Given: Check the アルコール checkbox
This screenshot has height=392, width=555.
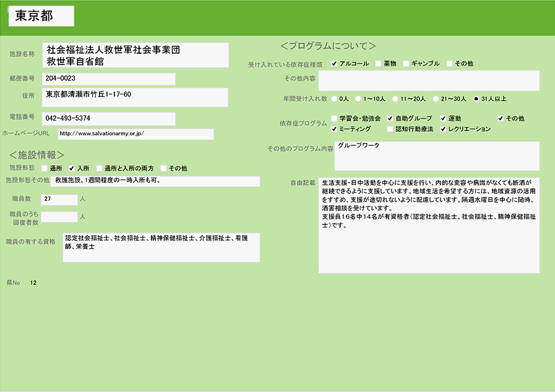Looking at the screenshot, I should click(335, 64).
